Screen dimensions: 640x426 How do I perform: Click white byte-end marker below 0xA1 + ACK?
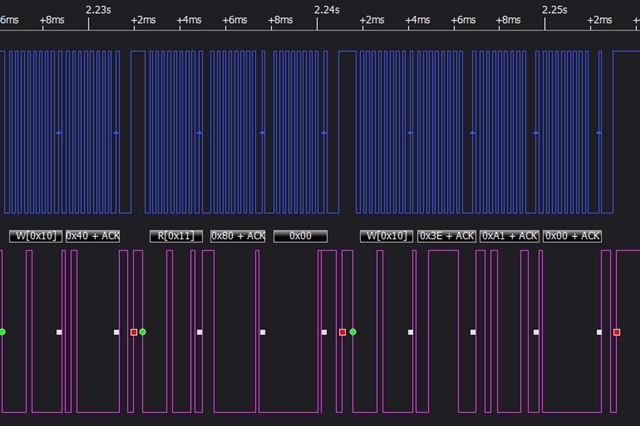click(536, 332)
